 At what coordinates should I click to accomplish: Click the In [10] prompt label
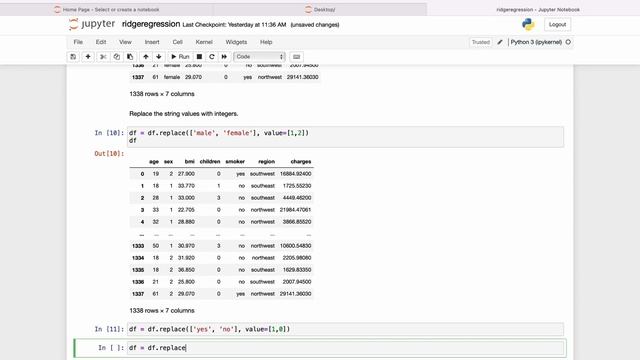[109, 133]
